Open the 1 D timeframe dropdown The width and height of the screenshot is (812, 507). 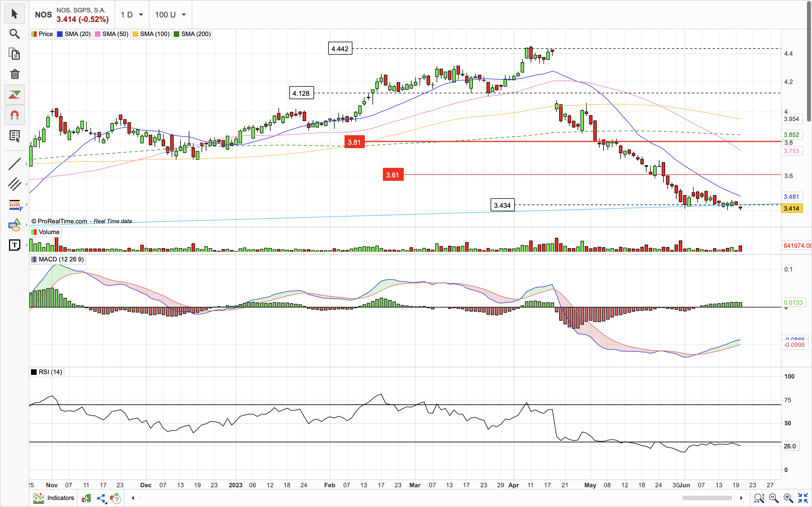point(132,15)
